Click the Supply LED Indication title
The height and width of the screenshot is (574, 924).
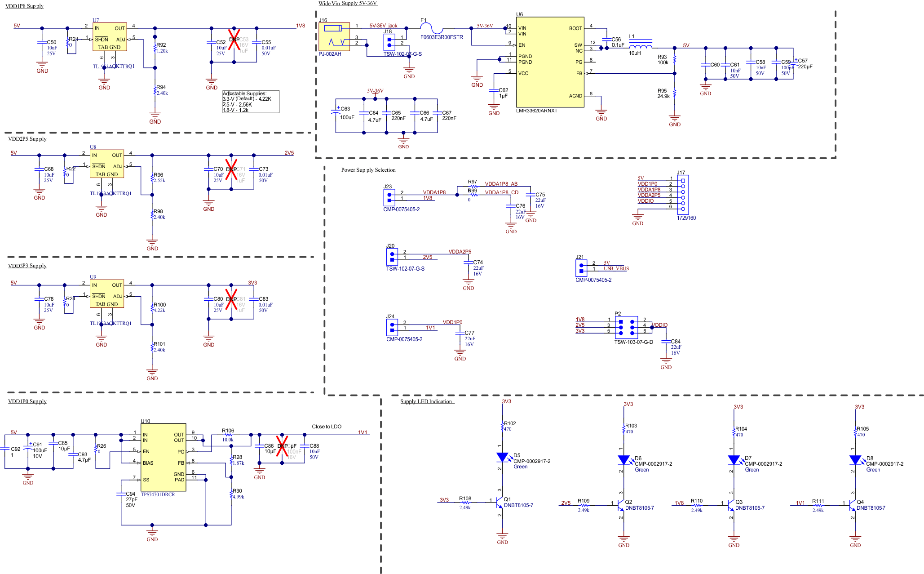[426, 401]
